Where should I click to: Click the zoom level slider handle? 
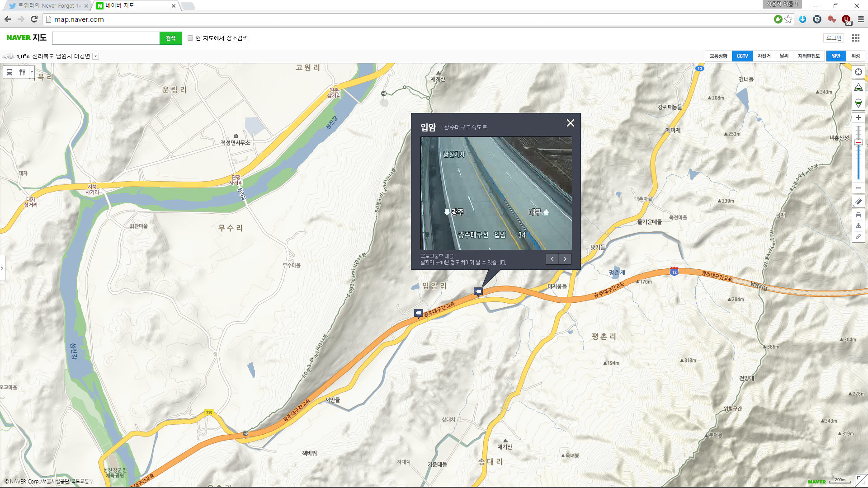(858, 143)
